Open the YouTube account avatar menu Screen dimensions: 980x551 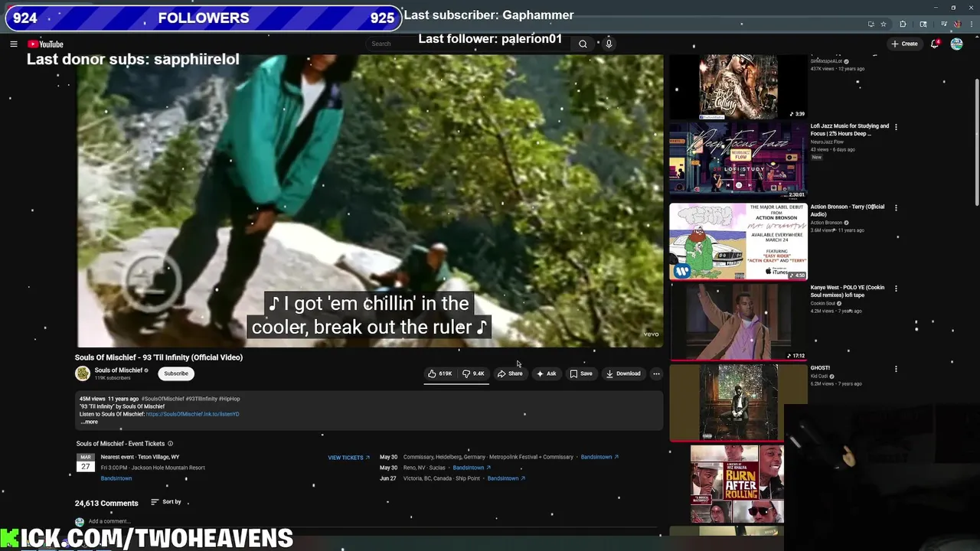click(x=956, y=44)
